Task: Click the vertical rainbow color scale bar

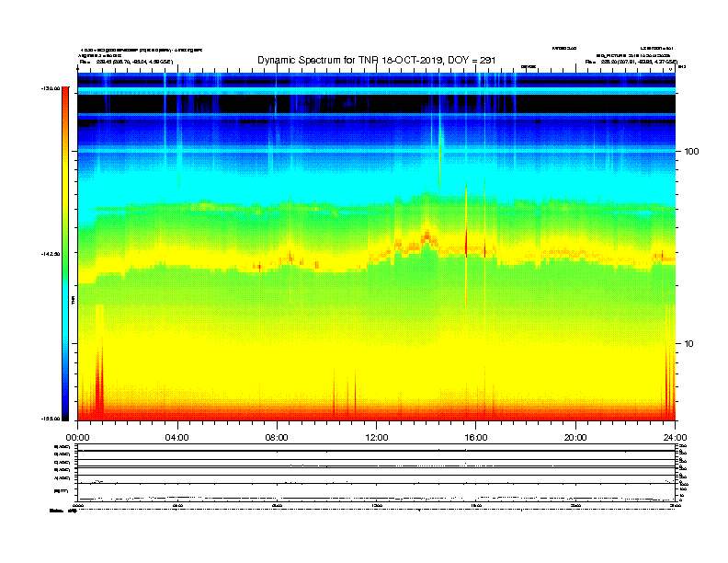Action: click(x=65, y=254)
